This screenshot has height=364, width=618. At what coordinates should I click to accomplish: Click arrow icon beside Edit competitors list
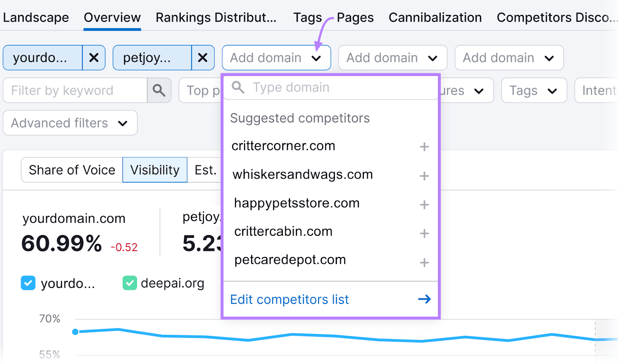pyautogui.click(x=424, y=299)
